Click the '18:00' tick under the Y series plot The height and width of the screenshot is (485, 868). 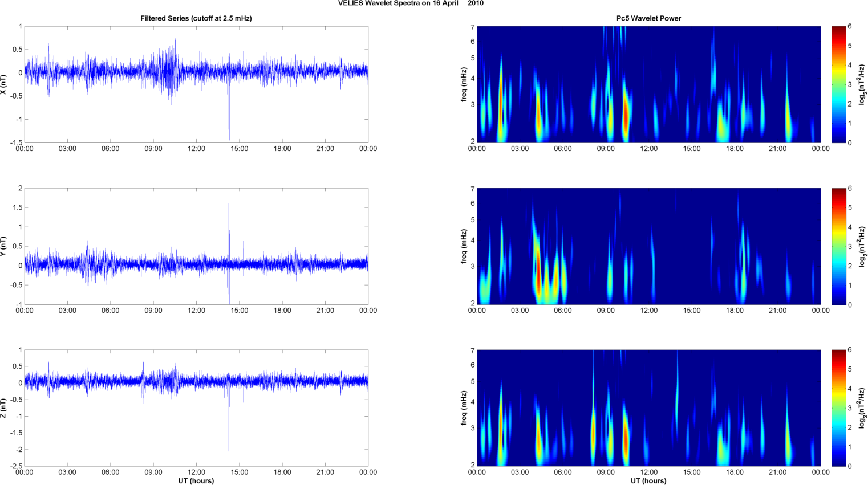[x=282, y=311]
